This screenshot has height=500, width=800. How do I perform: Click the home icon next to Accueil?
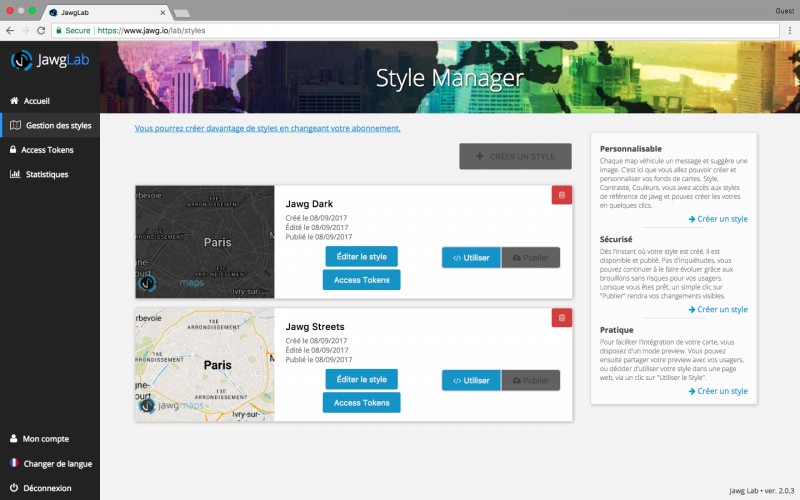point(14,101)
